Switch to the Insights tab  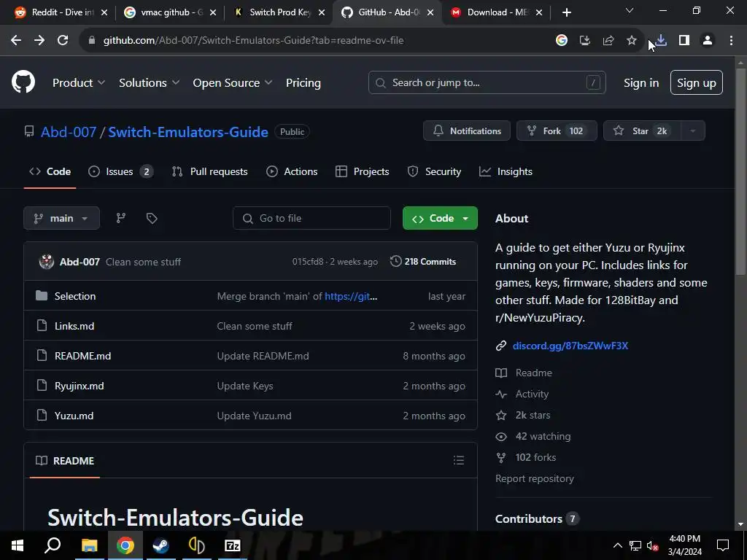tap(506, 171)
